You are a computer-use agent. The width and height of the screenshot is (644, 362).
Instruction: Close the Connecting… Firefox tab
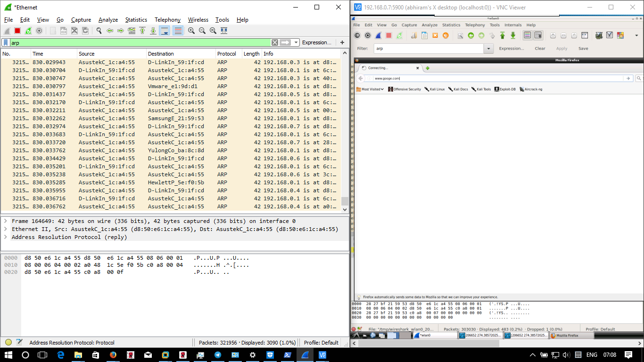coord(418,68)
